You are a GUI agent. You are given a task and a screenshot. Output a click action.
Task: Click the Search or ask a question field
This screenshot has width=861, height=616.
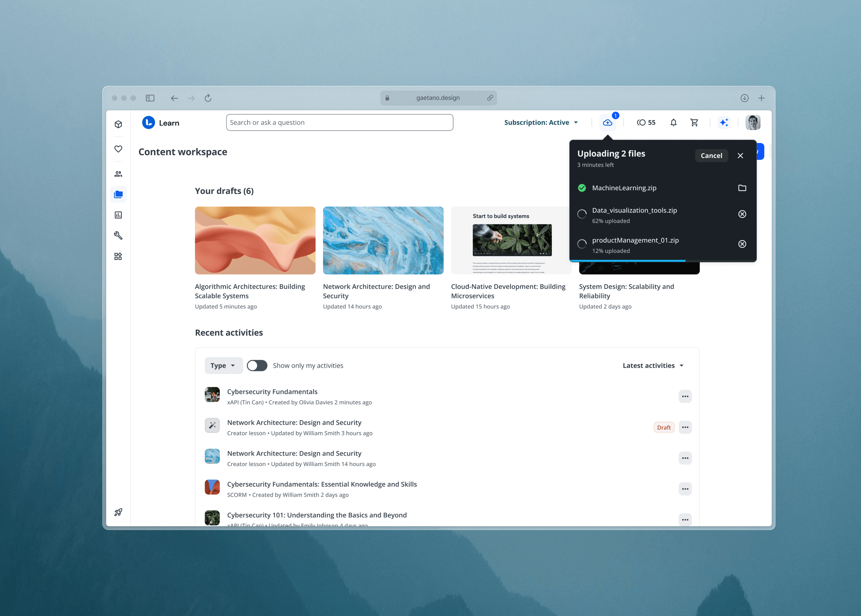point(339,122)
